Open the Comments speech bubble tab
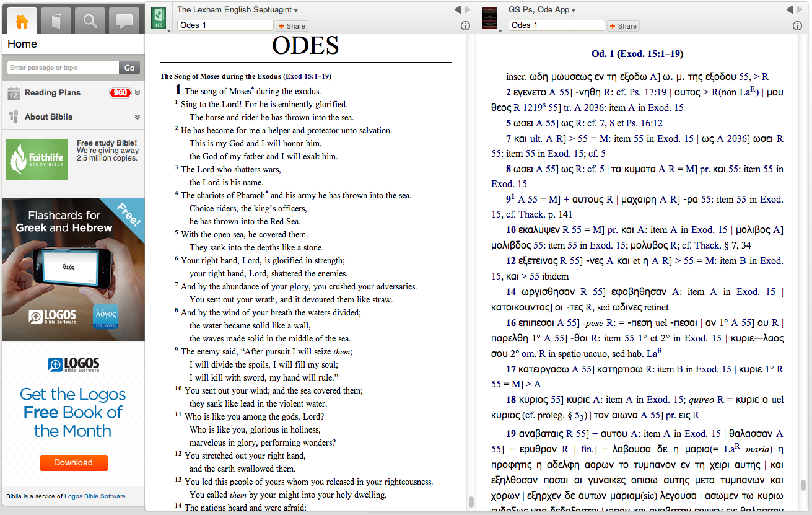The width and height of the screenshot is (812, 515). click(x=124, y=22)
